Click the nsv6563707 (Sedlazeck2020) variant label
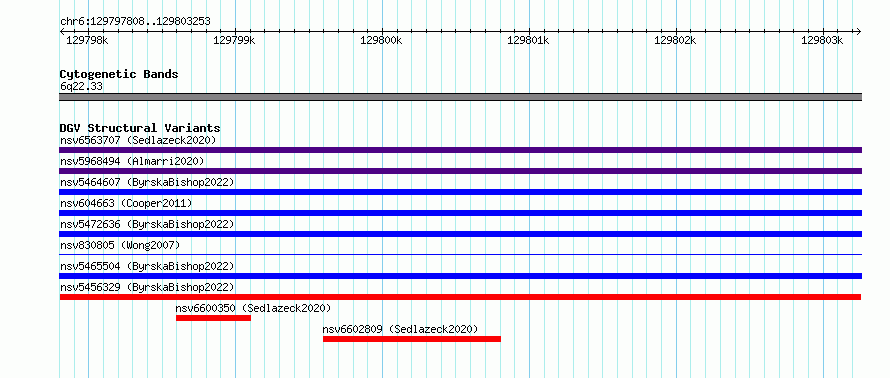Viewport: 890px width, 378px height. pyautogui.click(x=138, y=140)
